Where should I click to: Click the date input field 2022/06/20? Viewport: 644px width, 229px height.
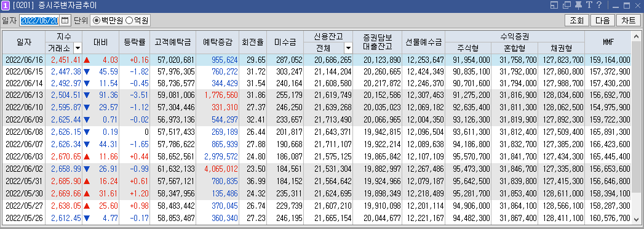pyautogui.click(x=39, y=20)
